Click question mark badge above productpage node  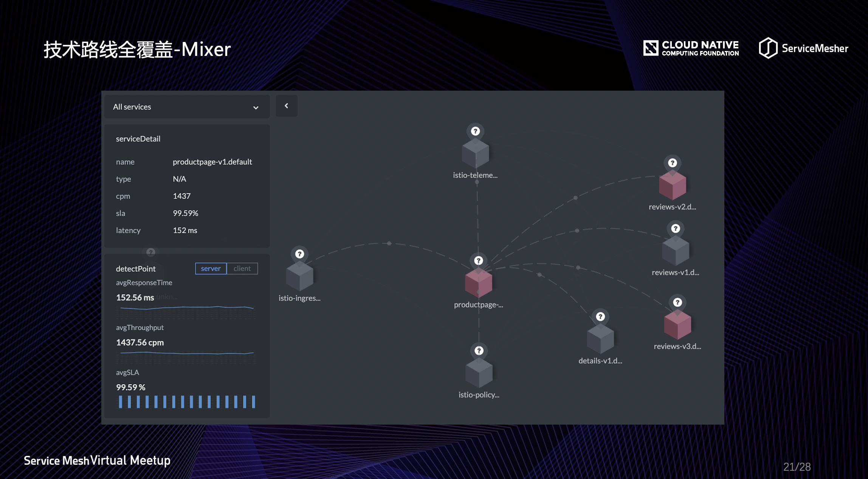coord(478,261)
